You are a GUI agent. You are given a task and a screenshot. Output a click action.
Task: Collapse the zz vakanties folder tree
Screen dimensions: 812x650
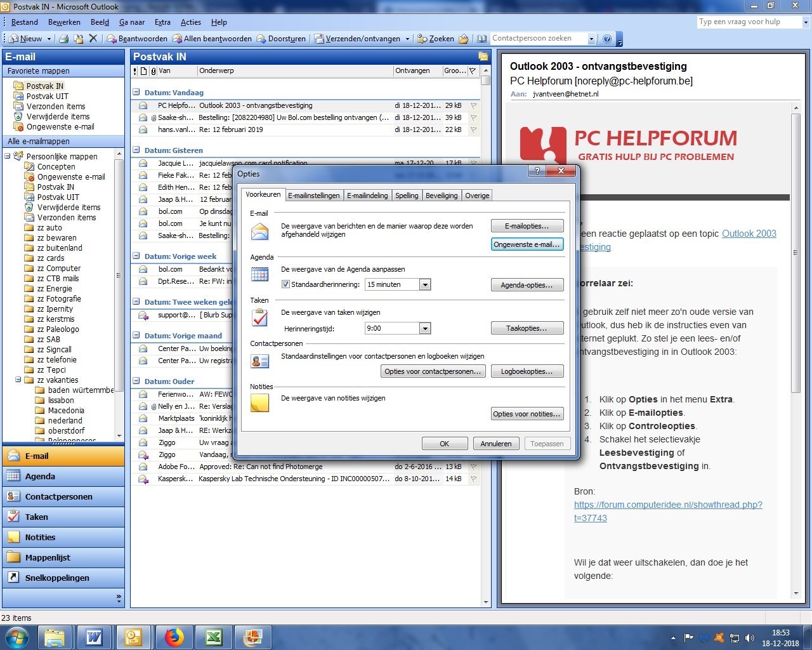[x=18, y=380]
